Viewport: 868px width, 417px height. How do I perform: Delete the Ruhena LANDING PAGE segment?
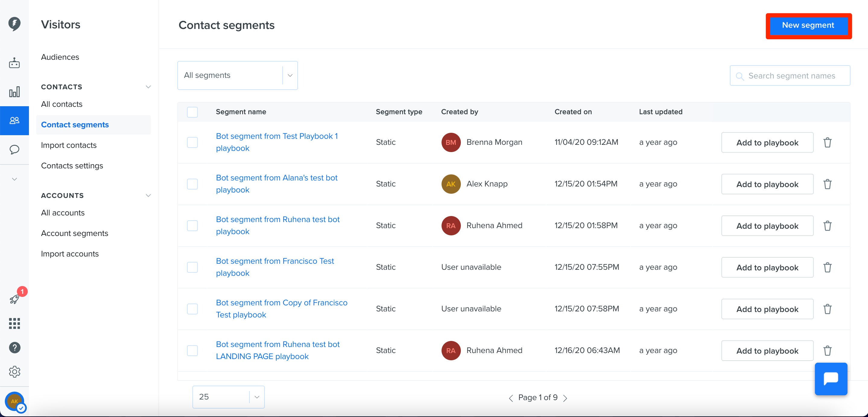(828, 351)
